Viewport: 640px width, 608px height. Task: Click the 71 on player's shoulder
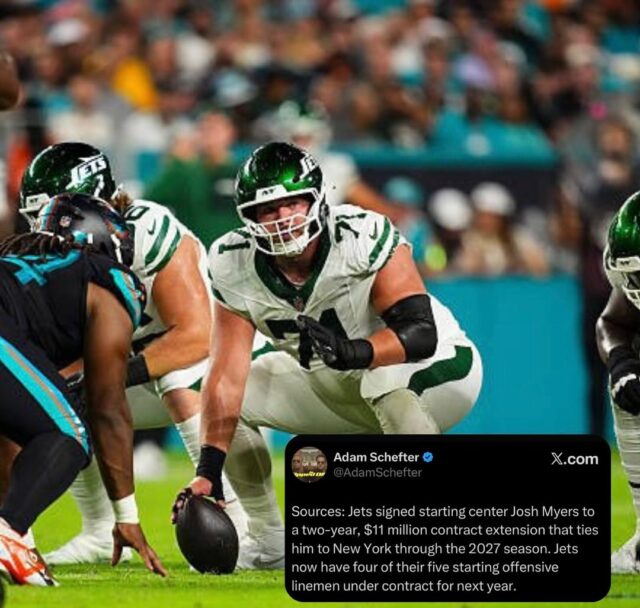tap(350, 229)
